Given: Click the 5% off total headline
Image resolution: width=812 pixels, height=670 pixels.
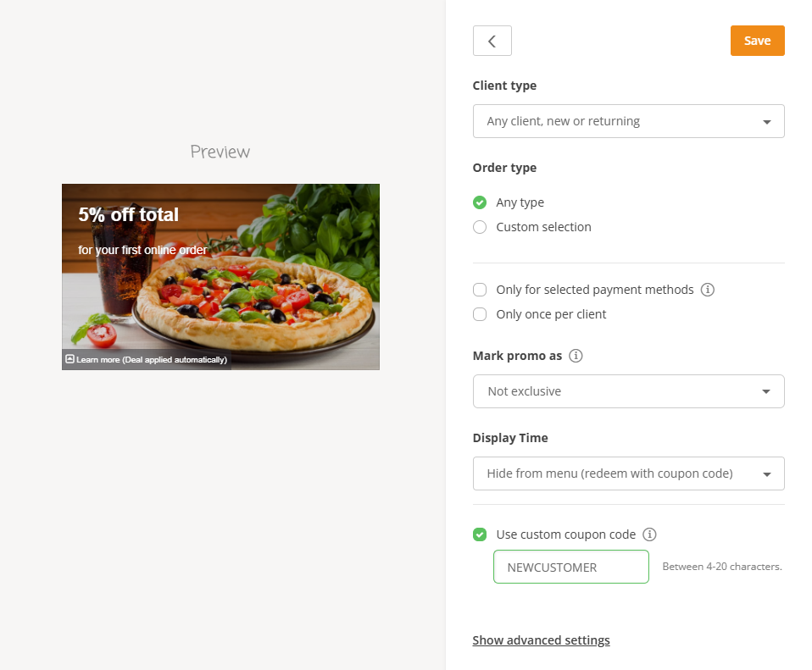Looking at the screenshot, I should pyautogui.click(x=129, y=215).
